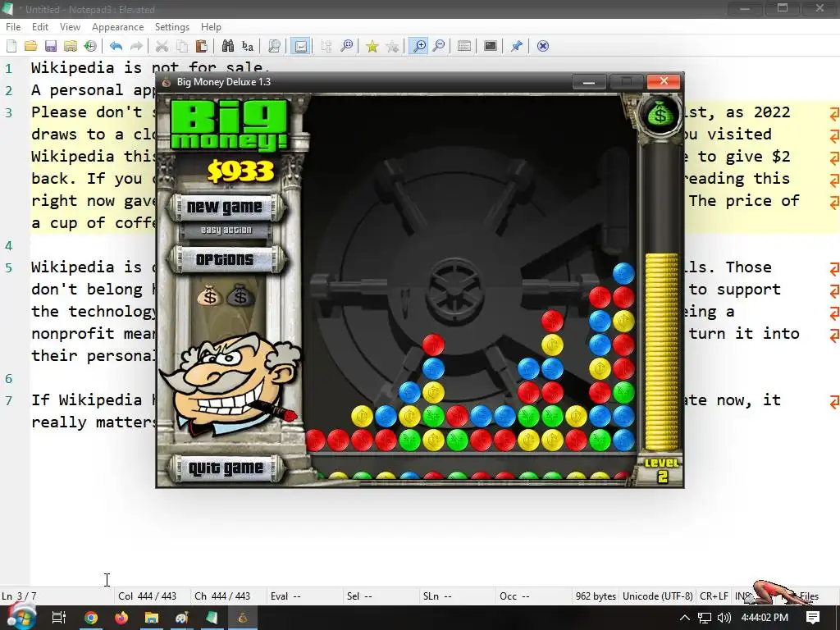Launch Firefox from the taskbar

(x=121, y=618)
